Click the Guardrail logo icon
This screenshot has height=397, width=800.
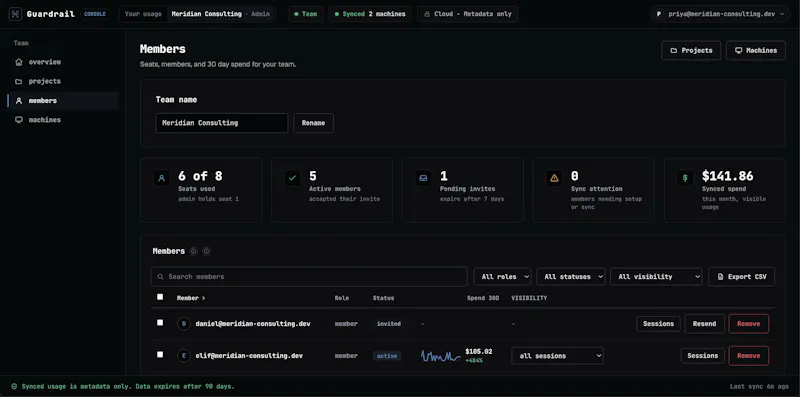pyautogui.click(x=15, y=14)
